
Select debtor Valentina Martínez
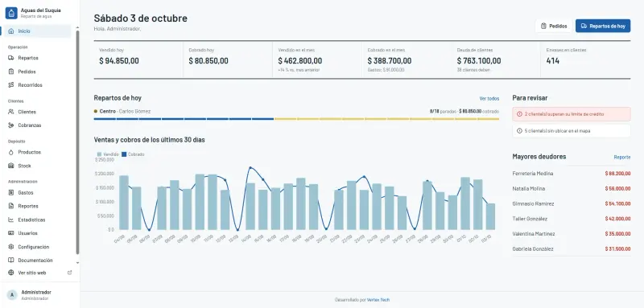tap(572, 234)
